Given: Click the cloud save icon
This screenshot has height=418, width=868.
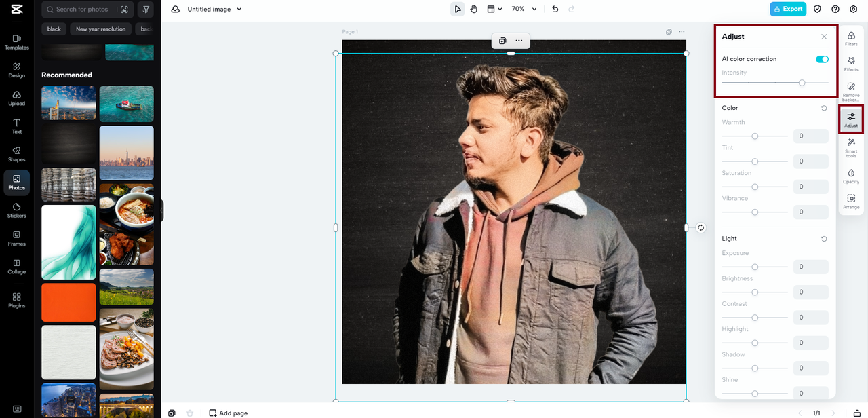Looking at the screenshot, I should (x=176, y=9).
